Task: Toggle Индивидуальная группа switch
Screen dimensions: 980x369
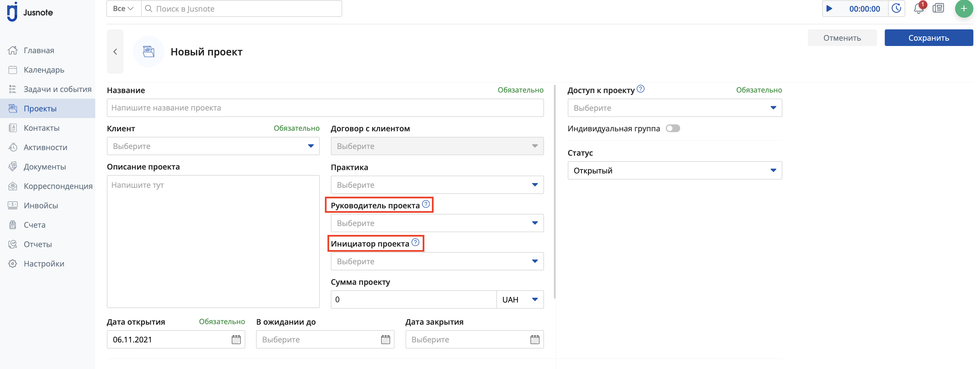Action: coord(673,128)
